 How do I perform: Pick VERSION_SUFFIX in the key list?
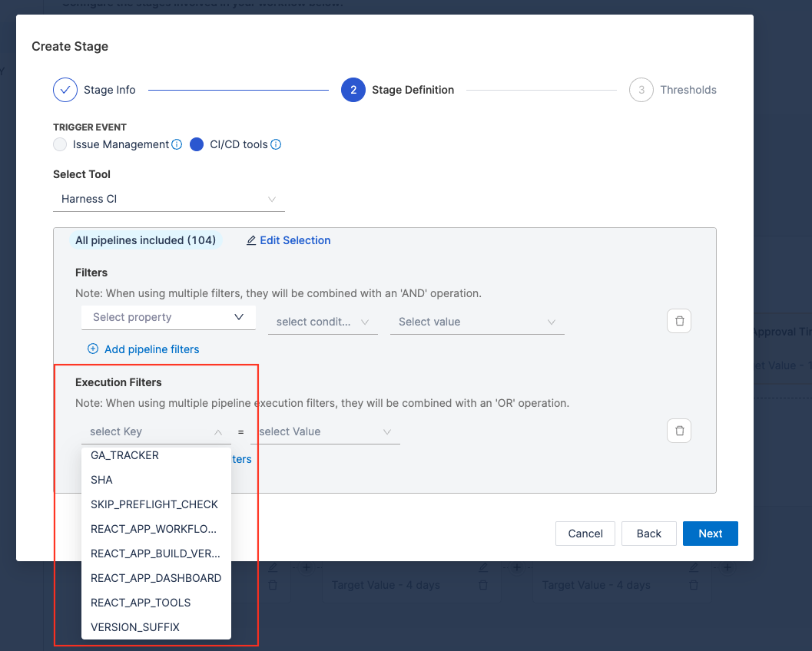135,627
